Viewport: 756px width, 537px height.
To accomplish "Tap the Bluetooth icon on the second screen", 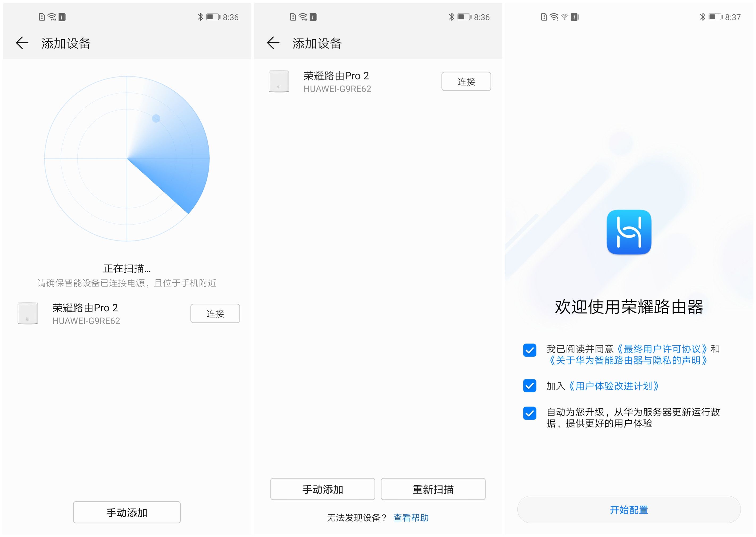I will (451, 17).
